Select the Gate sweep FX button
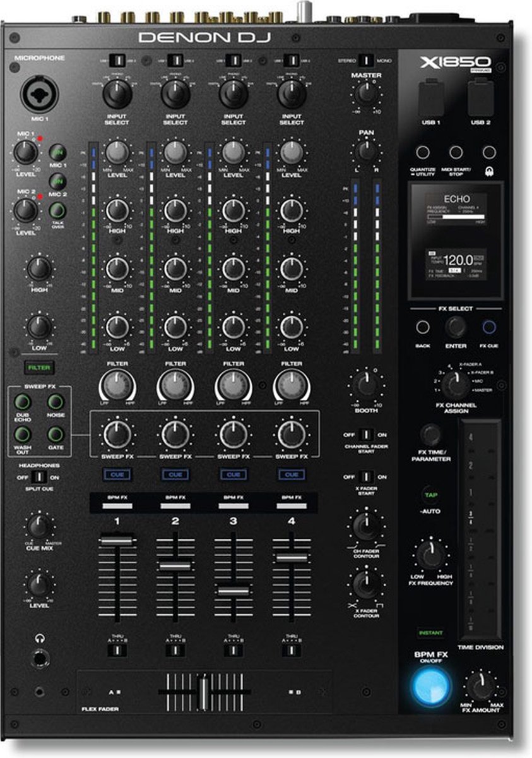532x758 pixels. click(56, 435)
